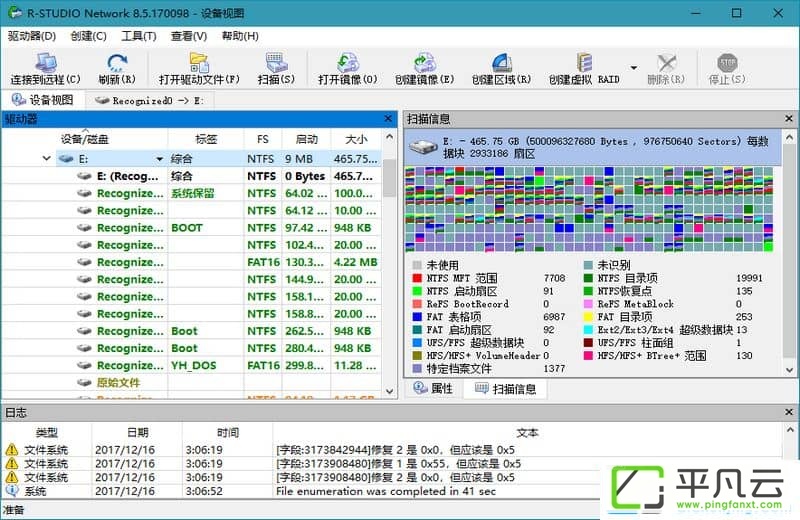Click the log panel scroll up arrow
The height and width of the screenshot is (520, 800).
[790, 430]
